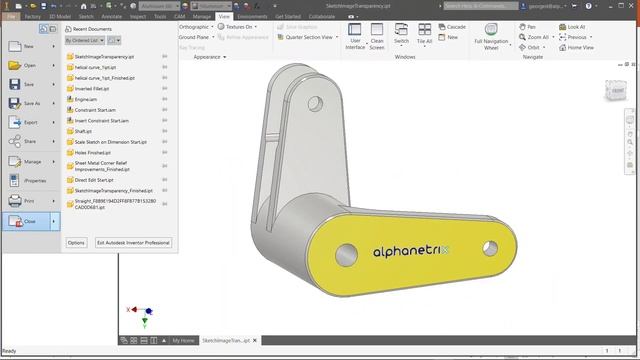This screenshot has height=360, width=640.
Task: Click the Cascade windows tool
Action: pos(452,27)
